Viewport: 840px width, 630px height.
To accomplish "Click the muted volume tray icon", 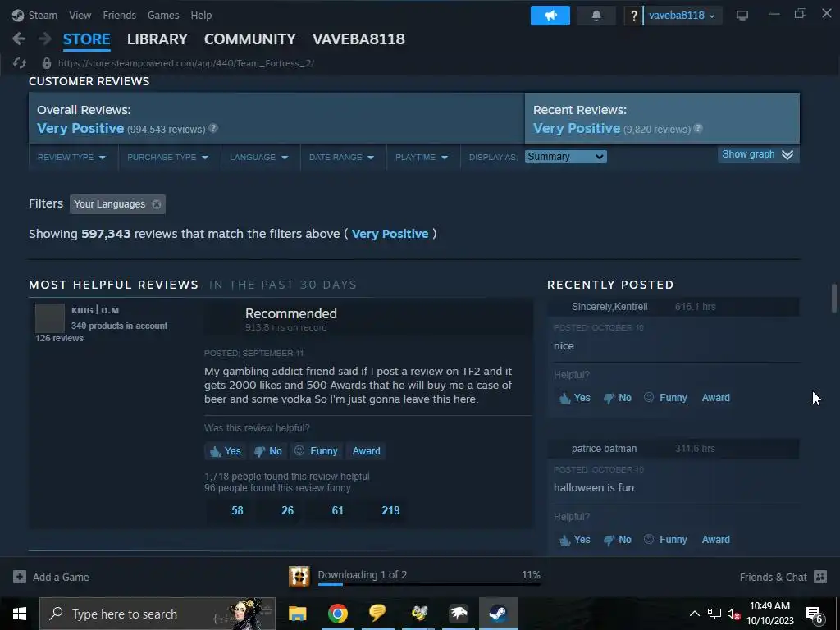I will pyautogui.click(x=734, y=614).
